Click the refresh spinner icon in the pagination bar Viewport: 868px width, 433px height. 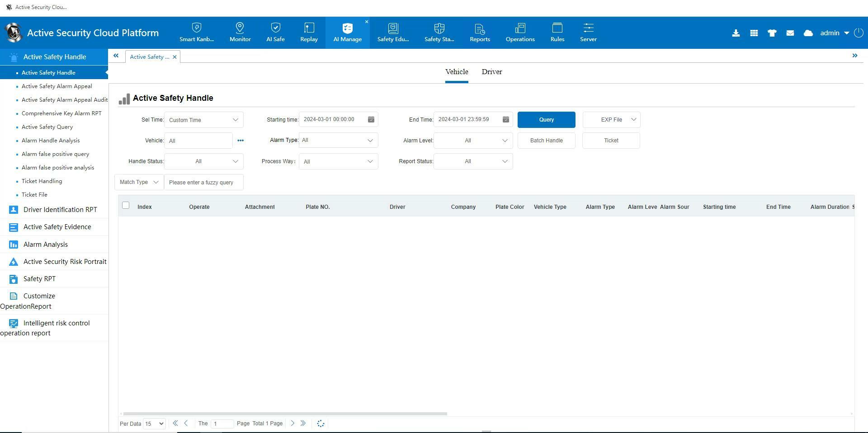[321, 424]
